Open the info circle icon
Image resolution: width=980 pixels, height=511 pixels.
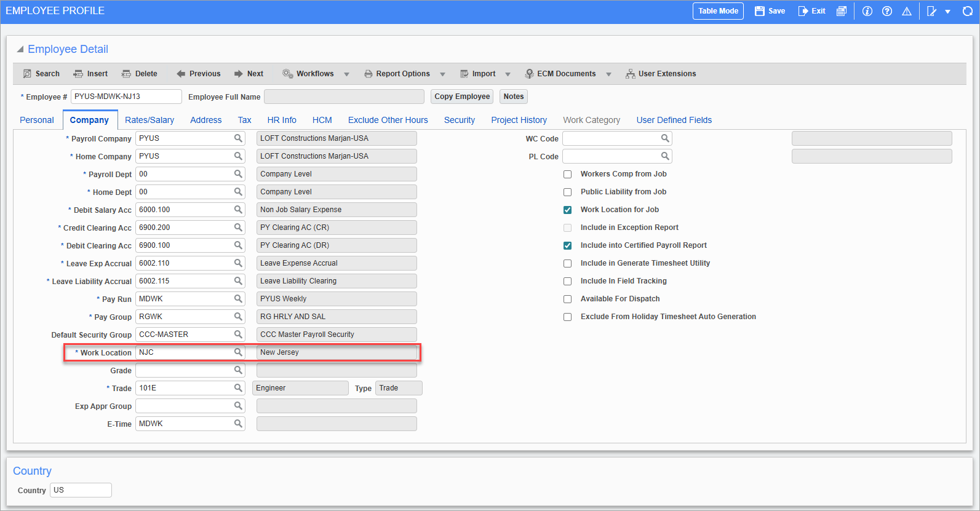click(867, 11)
